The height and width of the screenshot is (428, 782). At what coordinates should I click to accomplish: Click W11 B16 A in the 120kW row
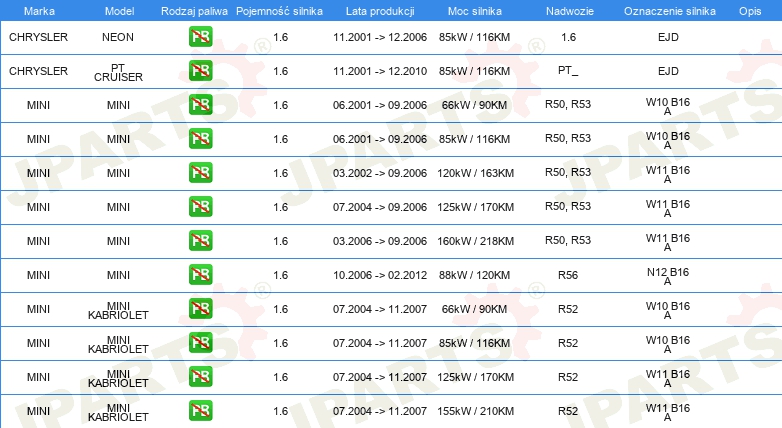pos(668,175)
